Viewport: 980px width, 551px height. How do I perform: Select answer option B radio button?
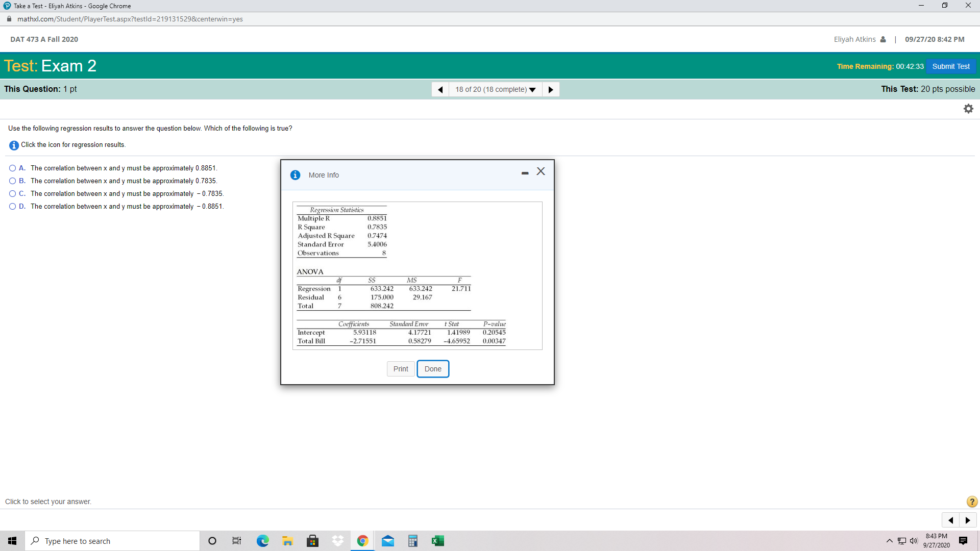pyautogui.click(x=12, y=181)
